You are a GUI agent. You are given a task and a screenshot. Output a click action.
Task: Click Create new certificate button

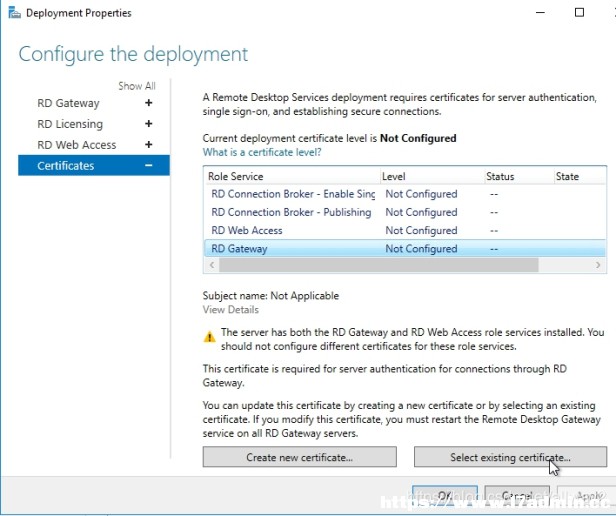[x=299, y=457]
